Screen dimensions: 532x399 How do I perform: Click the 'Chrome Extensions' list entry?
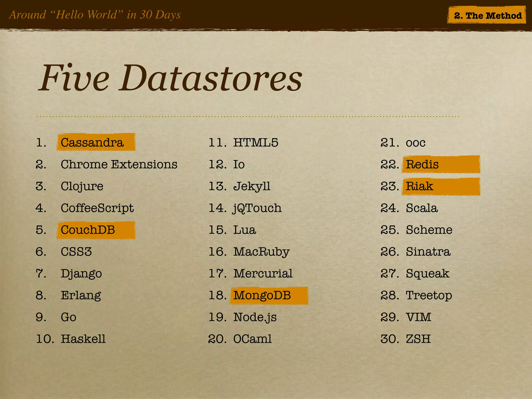(119, 164)
